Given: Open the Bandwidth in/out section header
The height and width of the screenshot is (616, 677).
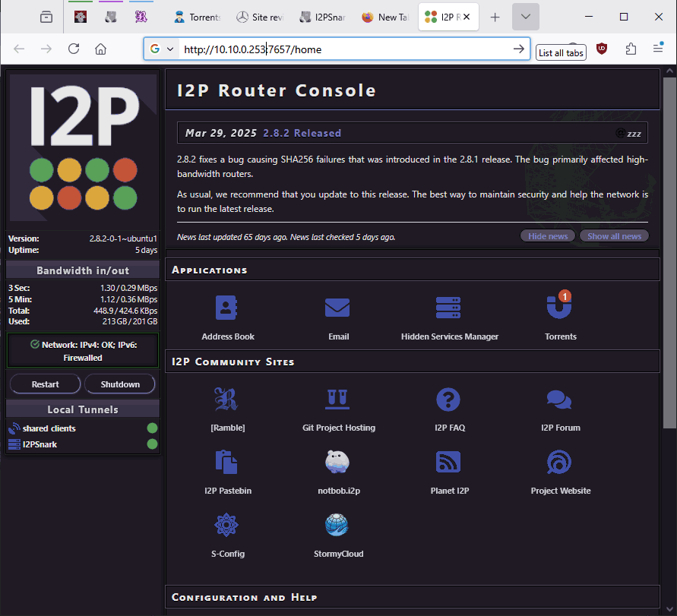Looking at the screenshot, I should [x=83, y=270].
